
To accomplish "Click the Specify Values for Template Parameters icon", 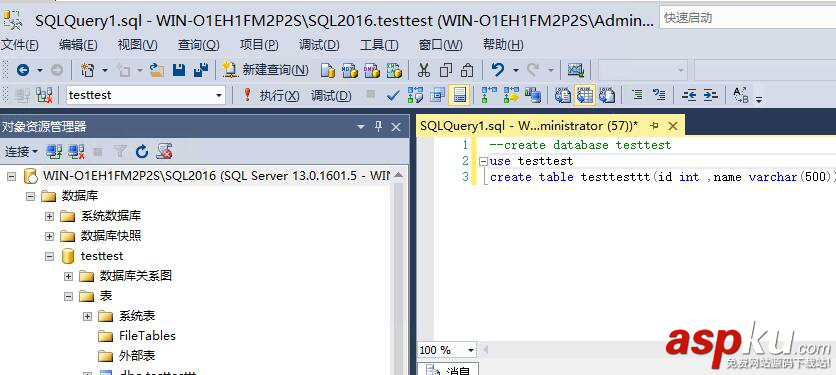I will [740, 95].
